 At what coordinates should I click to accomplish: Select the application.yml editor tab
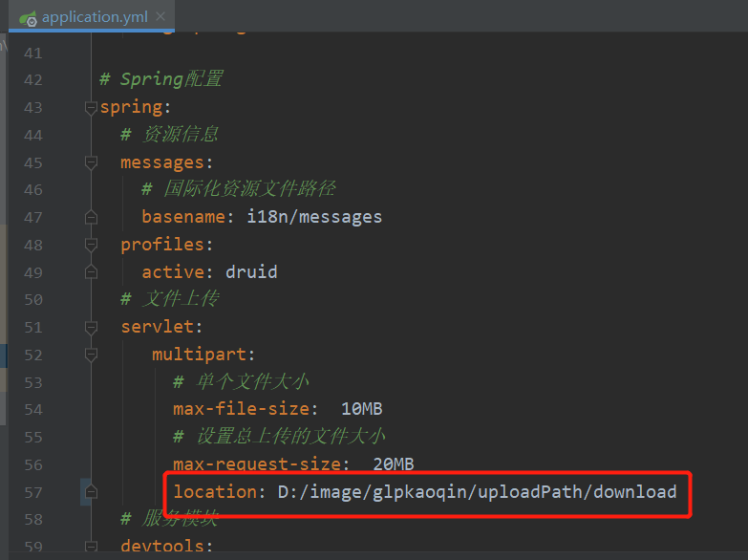(x=92, y=16)
